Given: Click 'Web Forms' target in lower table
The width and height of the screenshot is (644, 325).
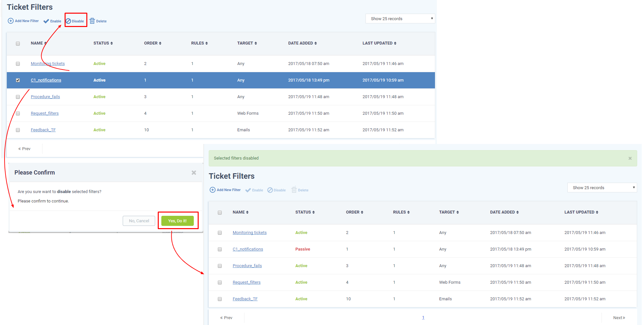Looking at the screenshot, I should click(450, 282).
